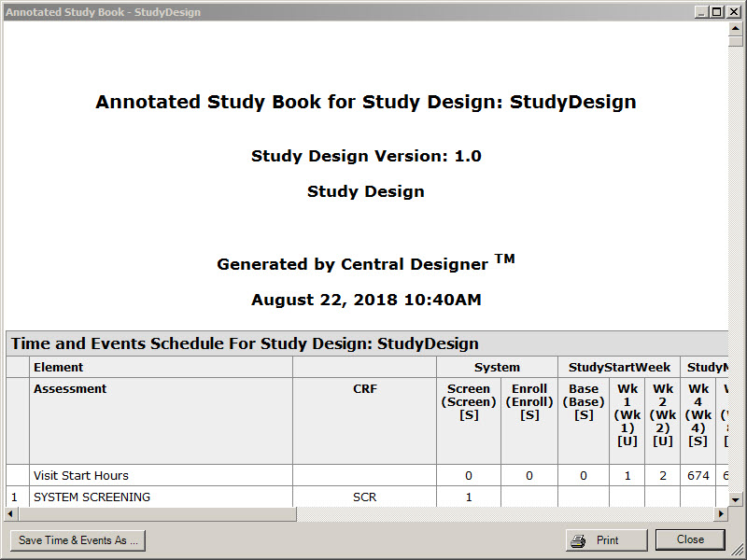
Task: Select the Base (Base) [S] header
Action: tap(584, 421)
